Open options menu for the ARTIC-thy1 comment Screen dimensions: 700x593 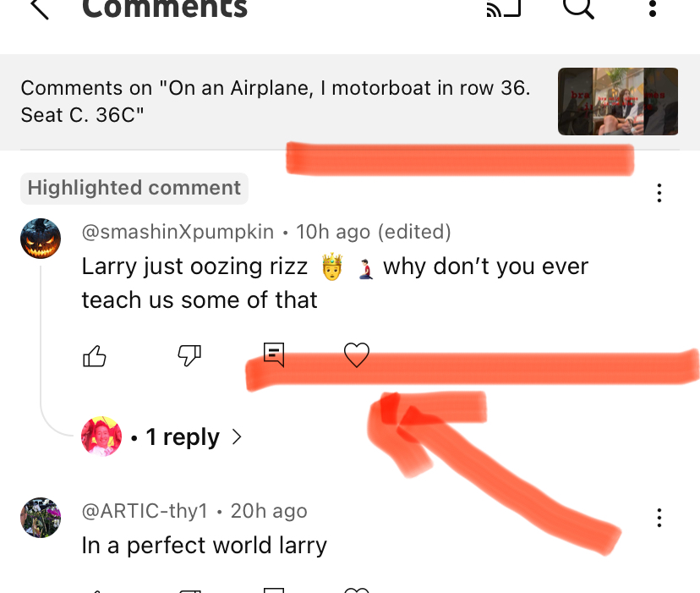659,518
